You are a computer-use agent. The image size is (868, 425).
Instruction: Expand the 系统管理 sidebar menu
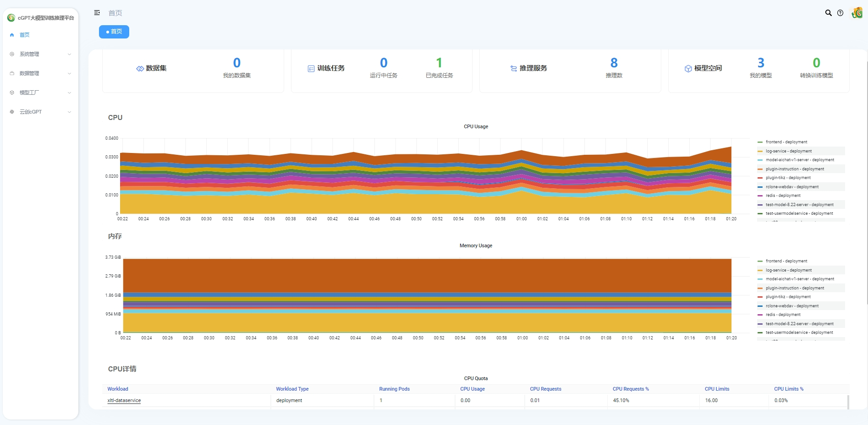pos(40,54)
